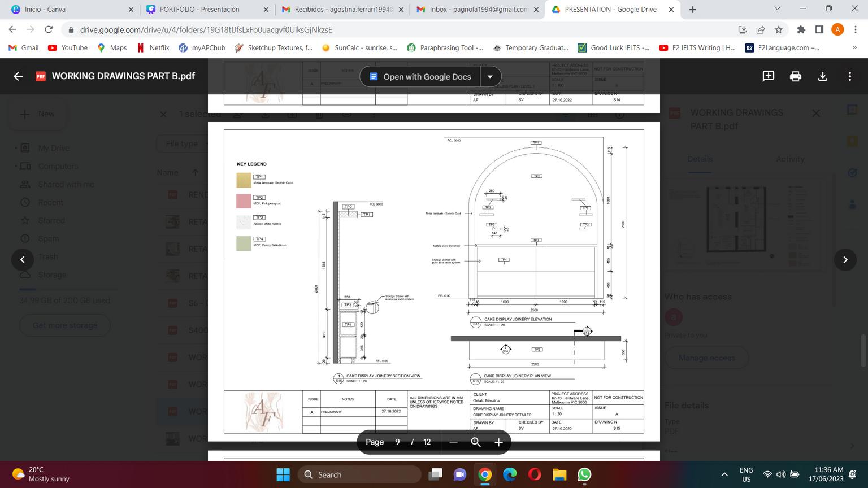The height and width of the screenshot is (488, 868).
Task: Reload the page
Action: click(49, 30)
